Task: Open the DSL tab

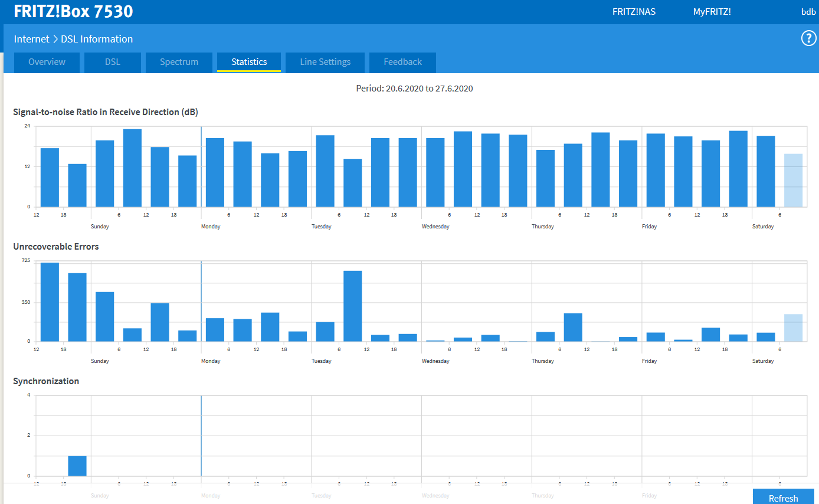Action: 112,62
